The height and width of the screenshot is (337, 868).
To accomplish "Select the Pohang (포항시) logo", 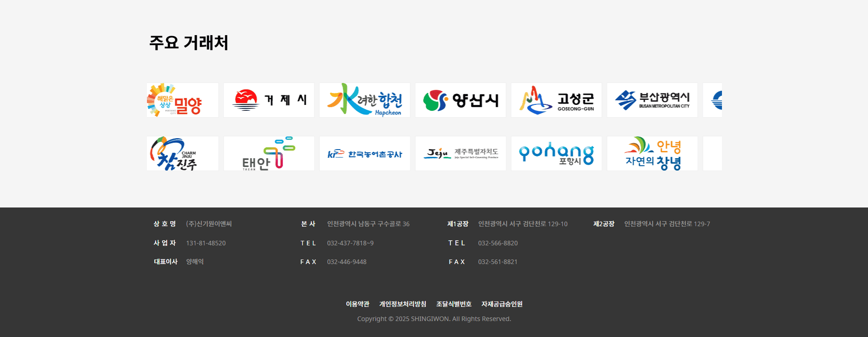I will 556,153.
